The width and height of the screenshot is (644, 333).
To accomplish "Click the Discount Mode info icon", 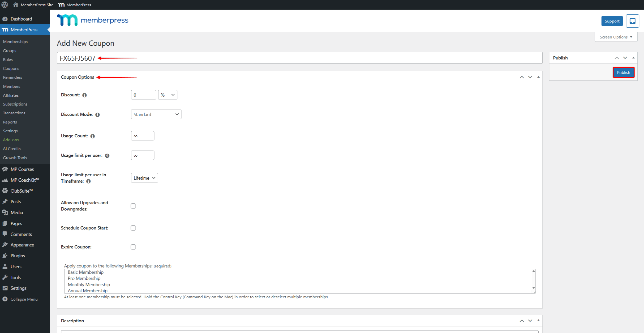I will coord(98,115).
